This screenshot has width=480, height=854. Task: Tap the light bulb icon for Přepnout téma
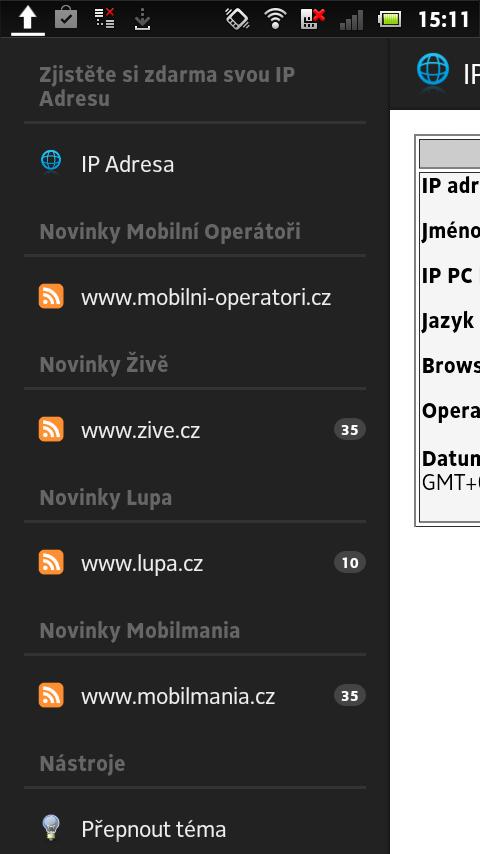51,827
